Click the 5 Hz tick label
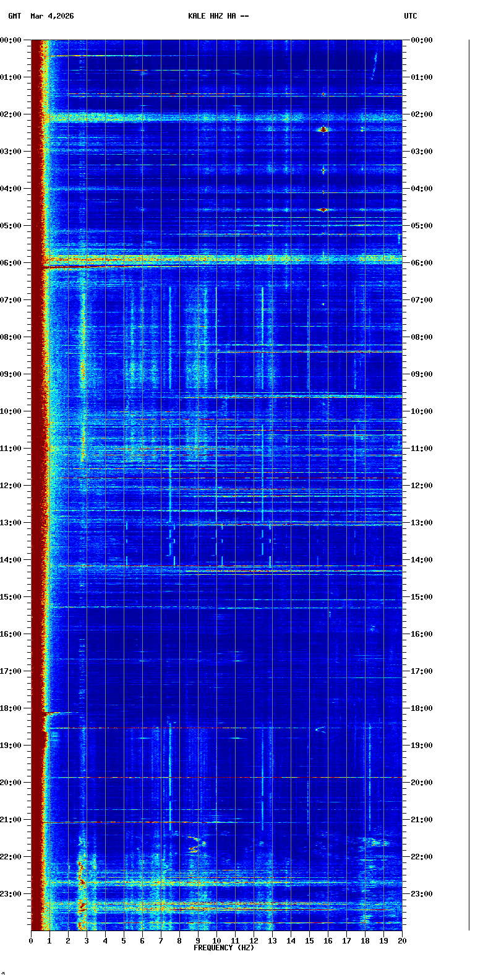 124,941
